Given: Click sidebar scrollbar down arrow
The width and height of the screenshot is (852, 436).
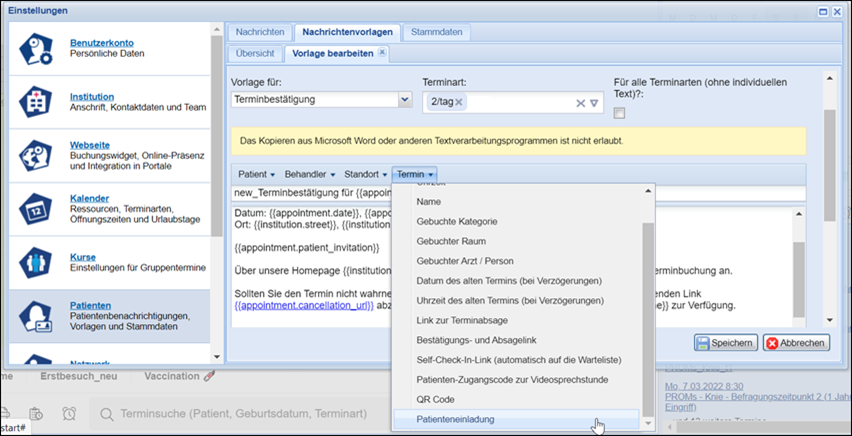Looking at the screenshot, I should click(x=217, y=357).
